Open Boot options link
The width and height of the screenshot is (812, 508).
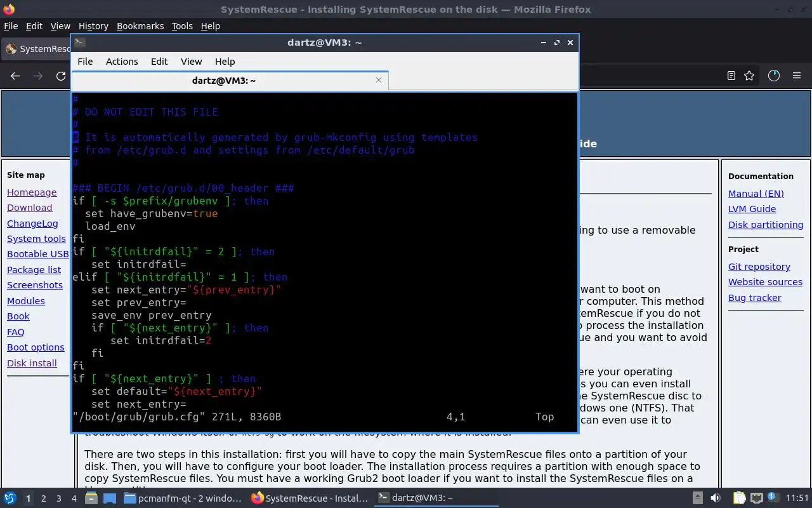coord(36,347)
